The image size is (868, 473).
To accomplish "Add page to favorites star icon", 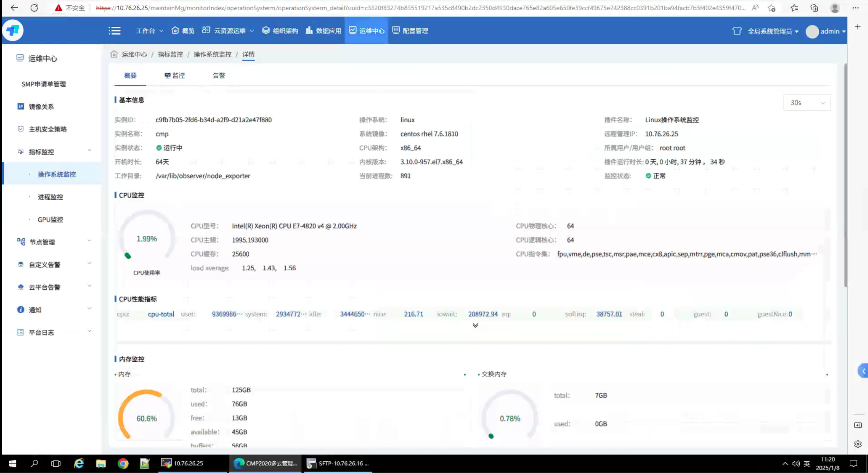I will point(772,8).
